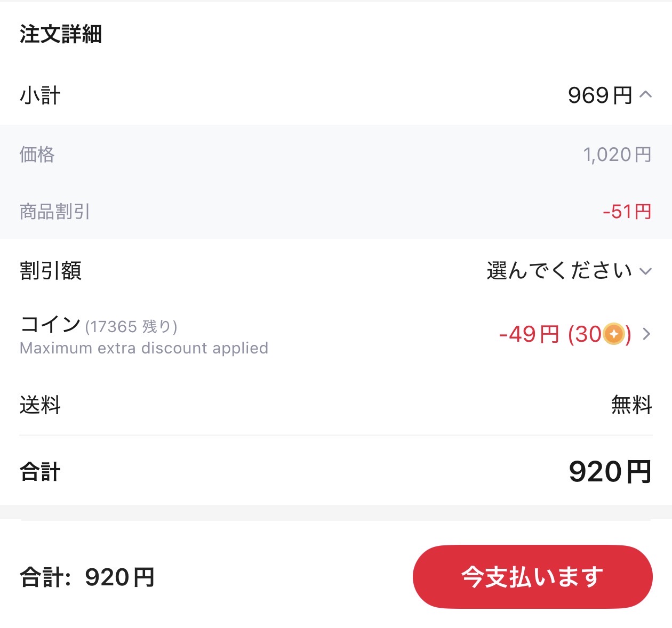
Task: Tap the 割引額 label
Action: [x=51, y=271]
